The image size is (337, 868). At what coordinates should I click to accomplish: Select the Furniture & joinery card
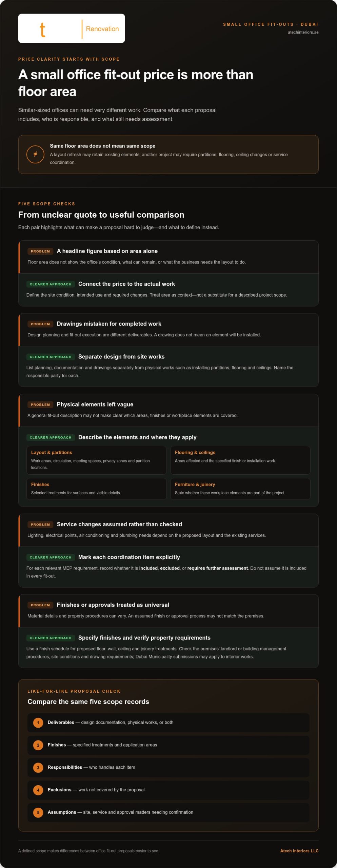(240, 489)
